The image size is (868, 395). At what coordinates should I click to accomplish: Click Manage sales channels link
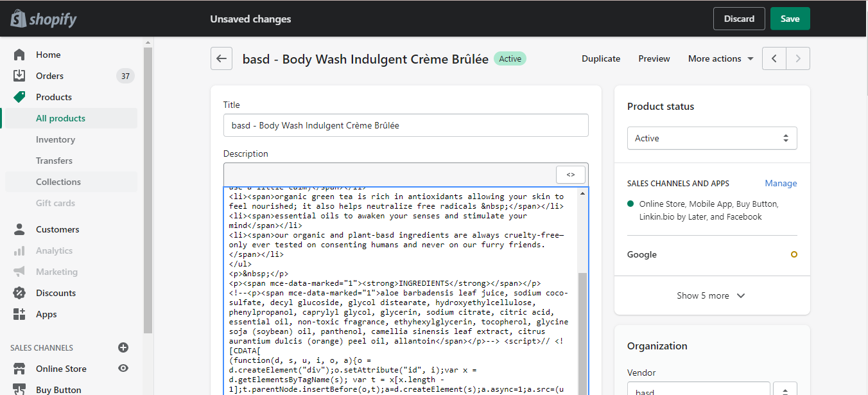781,183
